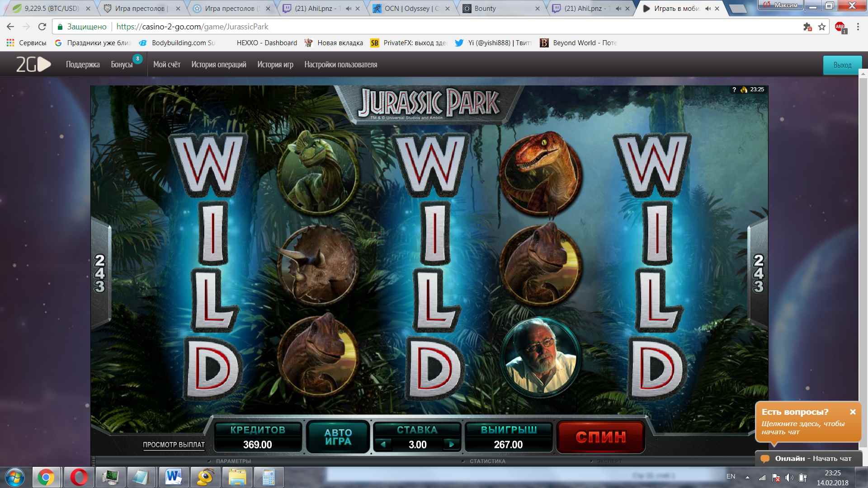Open the ПРОСМОТР ВЫПЛАТ paytable link
The image size is (868, 488).
[x=174, y=445]
